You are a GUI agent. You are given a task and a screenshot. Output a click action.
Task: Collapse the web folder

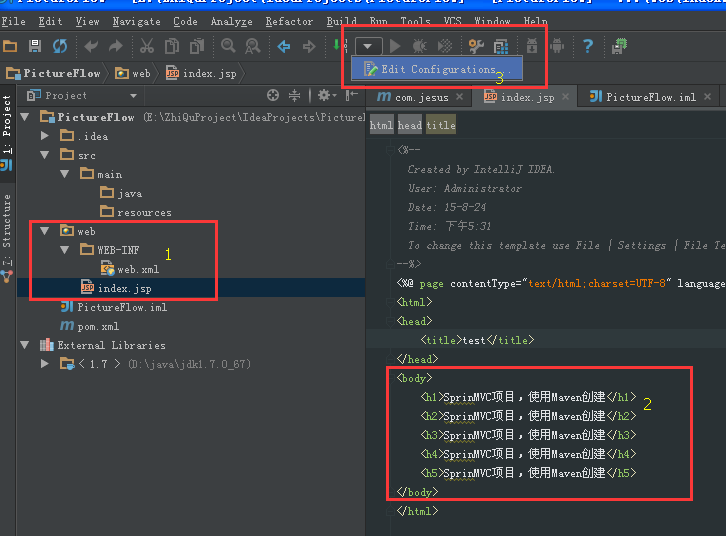(45, 231)
